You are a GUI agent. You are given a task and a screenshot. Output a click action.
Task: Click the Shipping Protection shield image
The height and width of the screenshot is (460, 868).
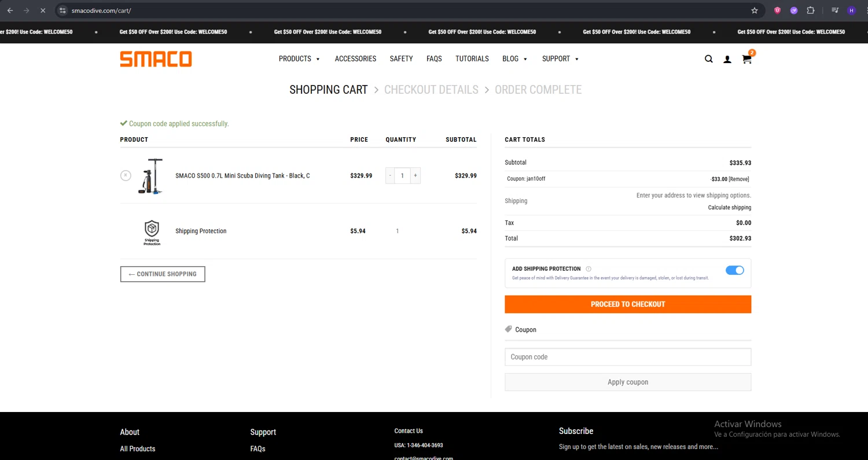(x=152, y=232)
